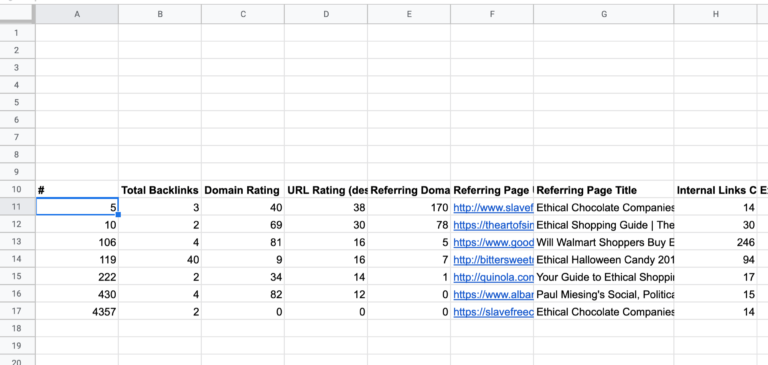Click the 'URL Rating' header cell

(x=326, y=190)
